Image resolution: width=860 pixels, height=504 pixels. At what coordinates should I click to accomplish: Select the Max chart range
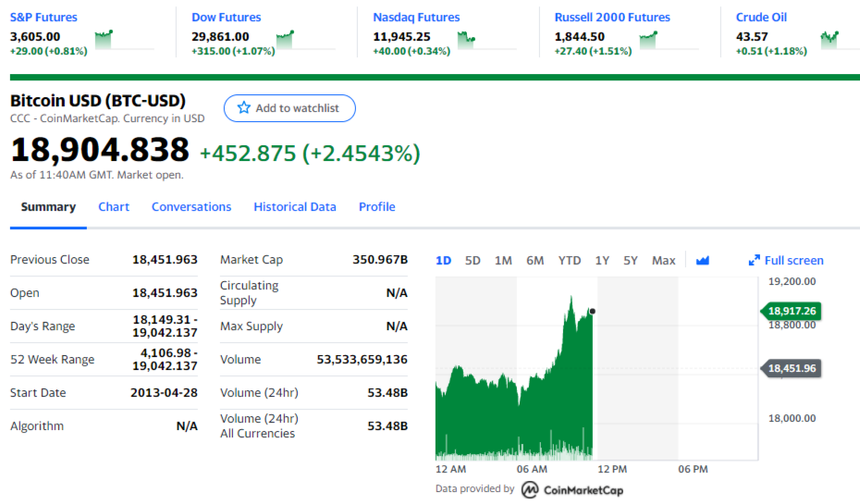coord(663,261)
